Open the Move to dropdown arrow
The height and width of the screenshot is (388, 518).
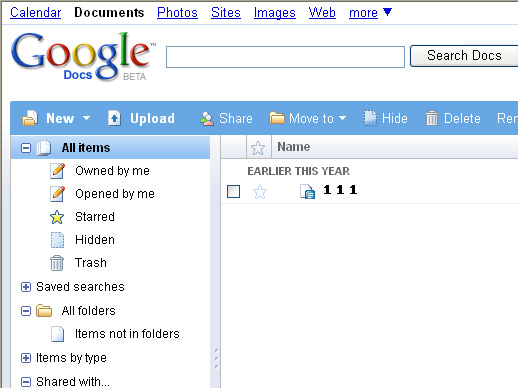(x=342, y=118)
